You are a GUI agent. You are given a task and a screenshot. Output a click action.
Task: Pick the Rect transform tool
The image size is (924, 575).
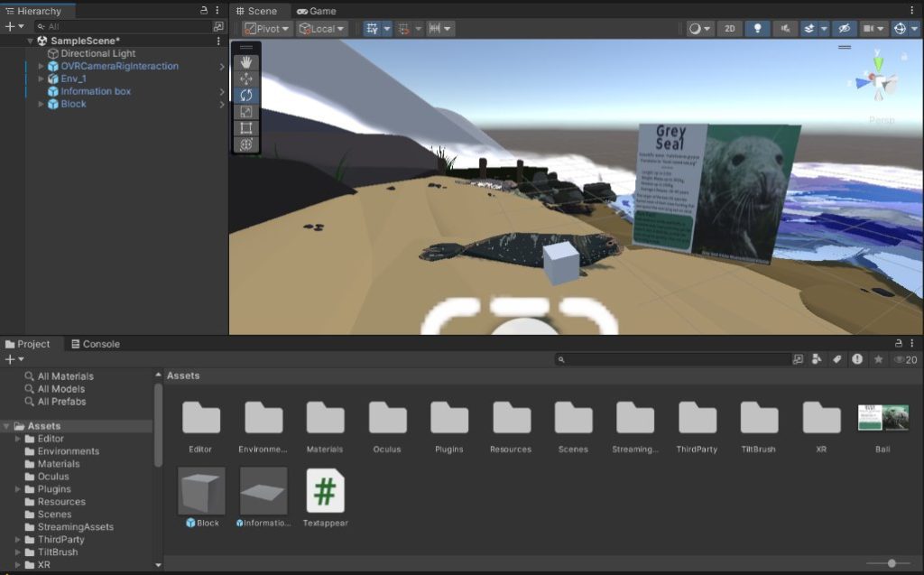246,128
